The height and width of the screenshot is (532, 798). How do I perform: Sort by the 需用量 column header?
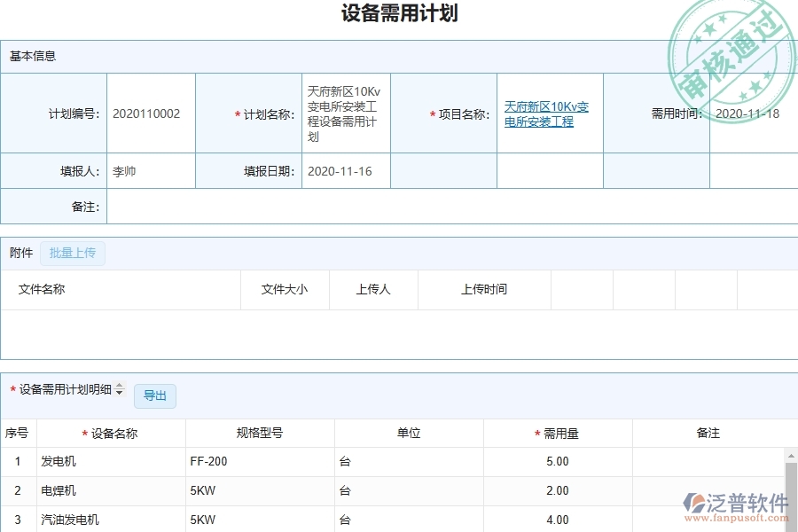(x=559, y=433)
